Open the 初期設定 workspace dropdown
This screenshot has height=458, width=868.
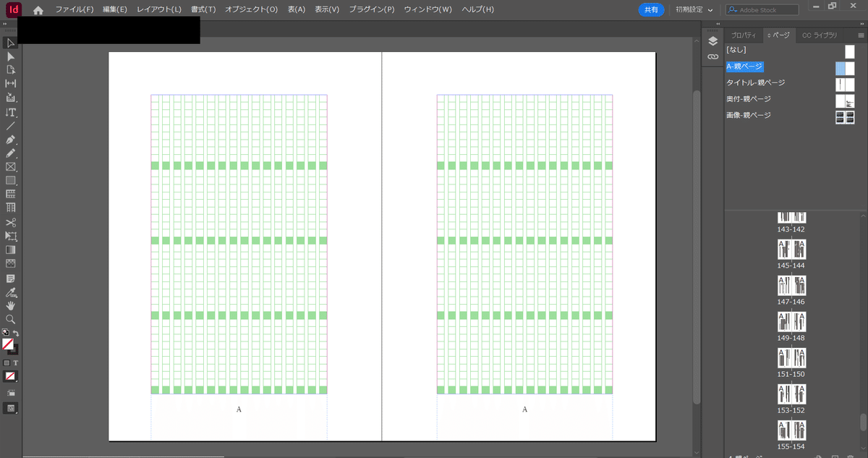(694, 10)
